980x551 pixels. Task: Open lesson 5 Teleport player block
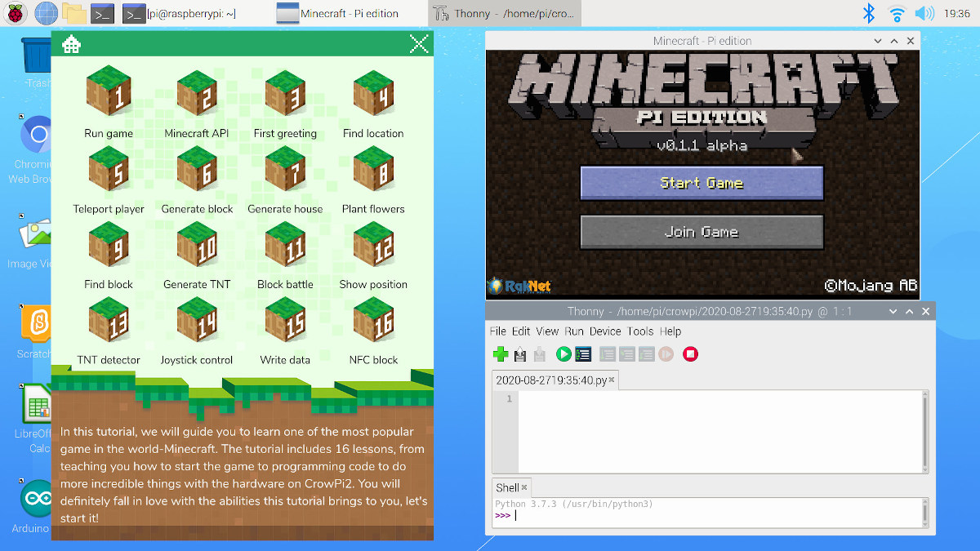click(109, 170)
